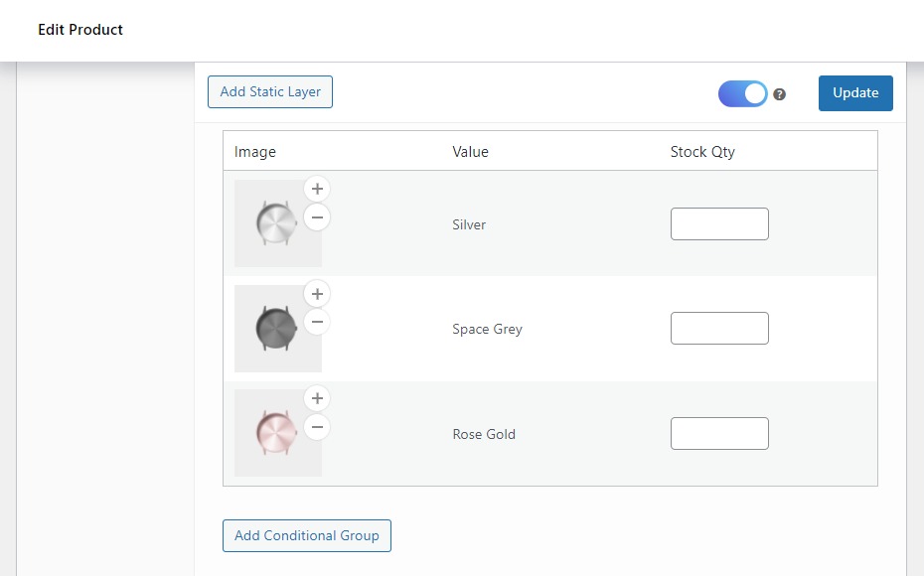Click the Stock Qty field for Rose Gold
The height and width of the screenshot is (576, 924).
pyautogui.click(x=719, y=433)
